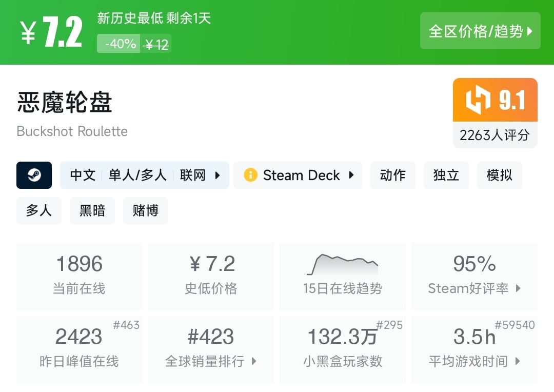Select the 动作 genre tag

[393, 175]
